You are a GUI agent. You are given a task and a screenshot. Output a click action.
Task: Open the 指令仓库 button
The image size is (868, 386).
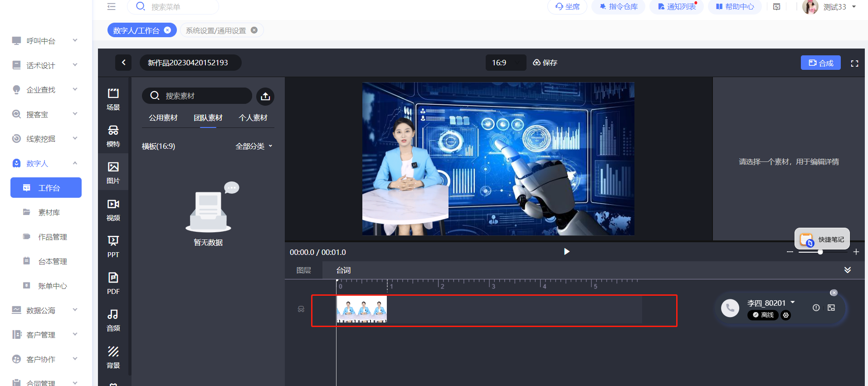618,7
